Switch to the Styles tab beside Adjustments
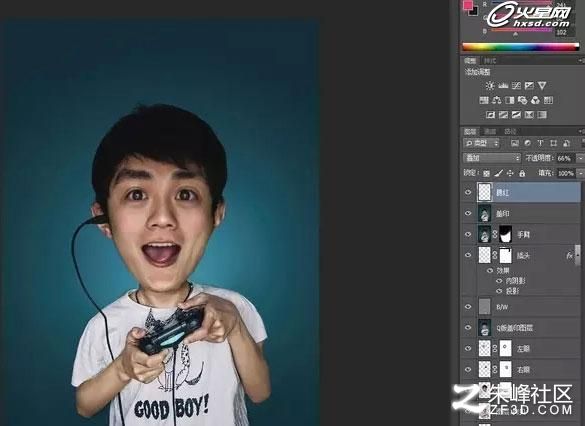The width and height of the screenshot is (585, 426). click(489, 61)
